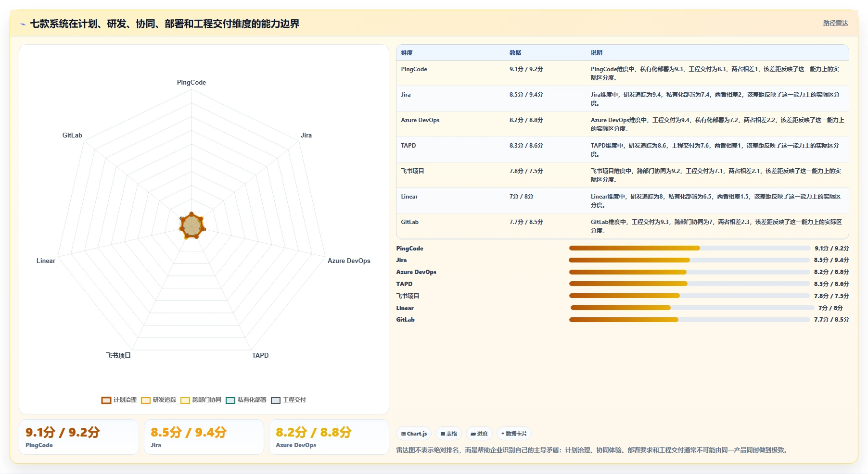Click the footnote about 雷达图不表示绝对排名
Viewport: 868px width, 474px height.
click(592, 450)
